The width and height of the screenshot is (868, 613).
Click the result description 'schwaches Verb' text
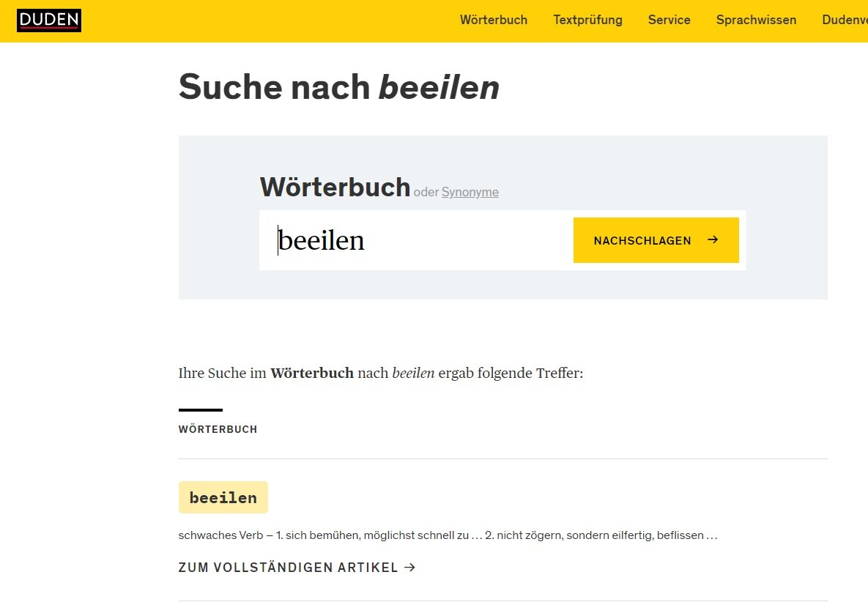448,535
